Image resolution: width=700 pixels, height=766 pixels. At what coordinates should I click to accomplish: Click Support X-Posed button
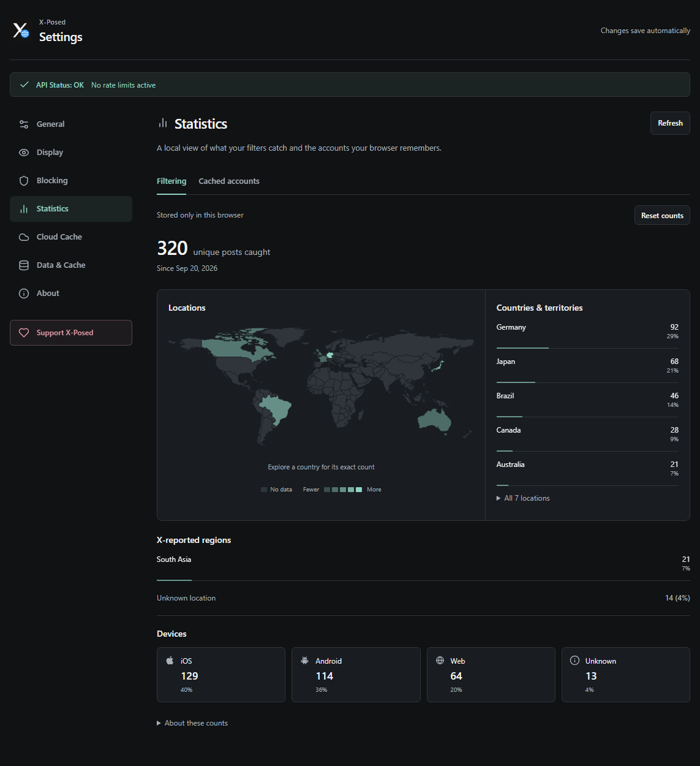(x=71, y=333)
